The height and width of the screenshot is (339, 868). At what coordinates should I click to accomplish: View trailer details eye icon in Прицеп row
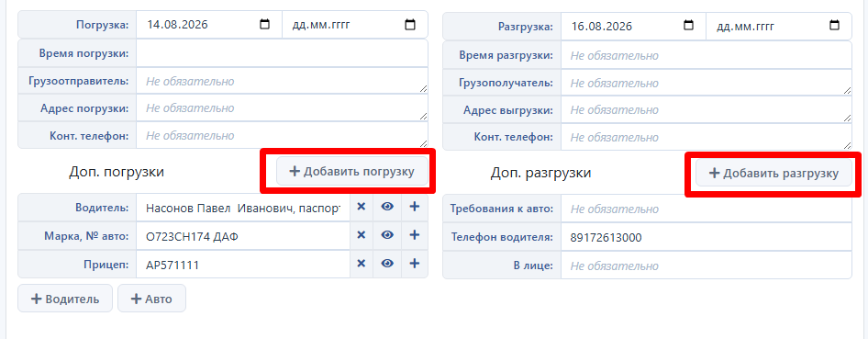[x=387, y=264]
